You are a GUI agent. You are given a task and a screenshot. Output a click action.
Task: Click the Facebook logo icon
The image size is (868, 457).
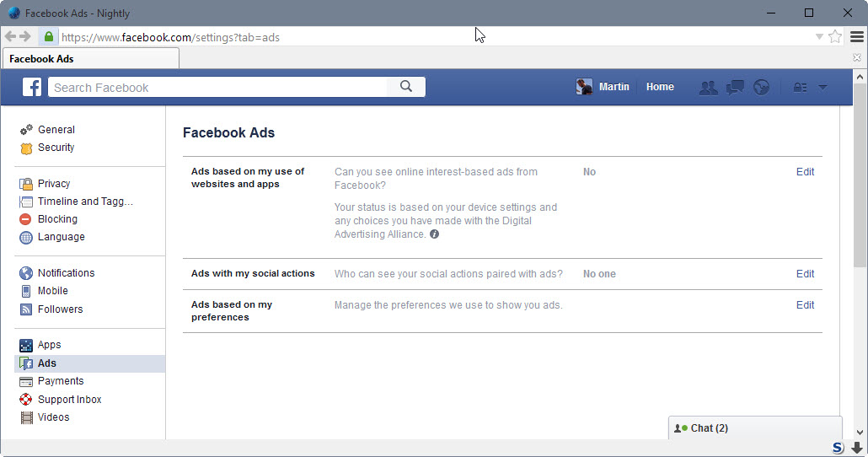tap(31, 87)
